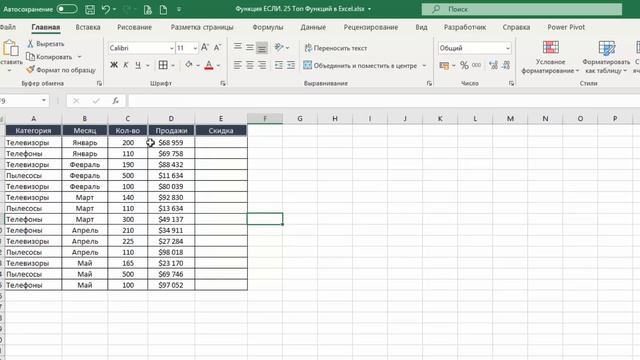The image size is (640, 360).
Task: Click Decrease Indent icon
Action: [279, 65]
